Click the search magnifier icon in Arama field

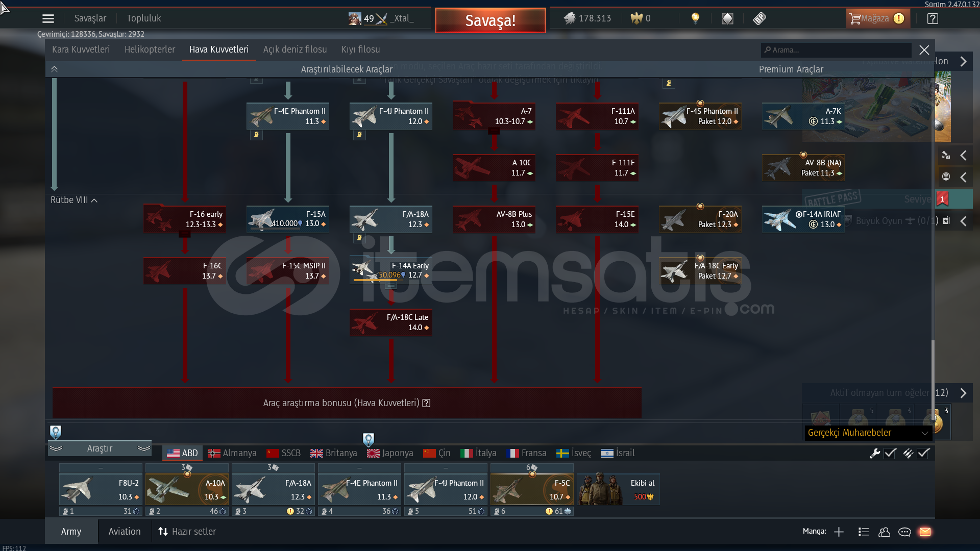coord(768,50)
